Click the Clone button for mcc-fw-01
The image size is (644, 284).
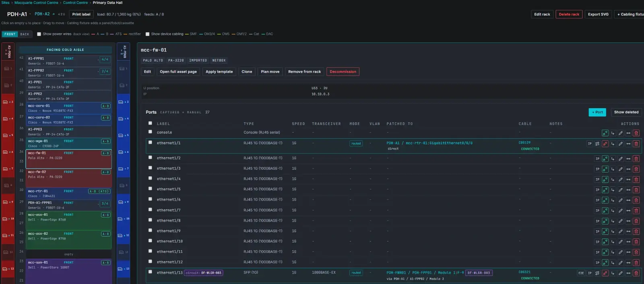pos(247,72)
